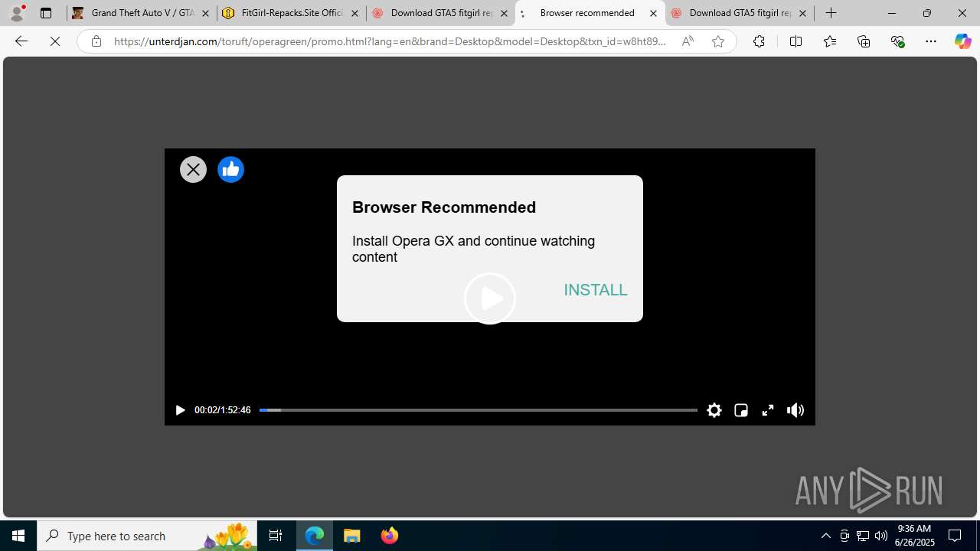Mute the video volume

795,410
